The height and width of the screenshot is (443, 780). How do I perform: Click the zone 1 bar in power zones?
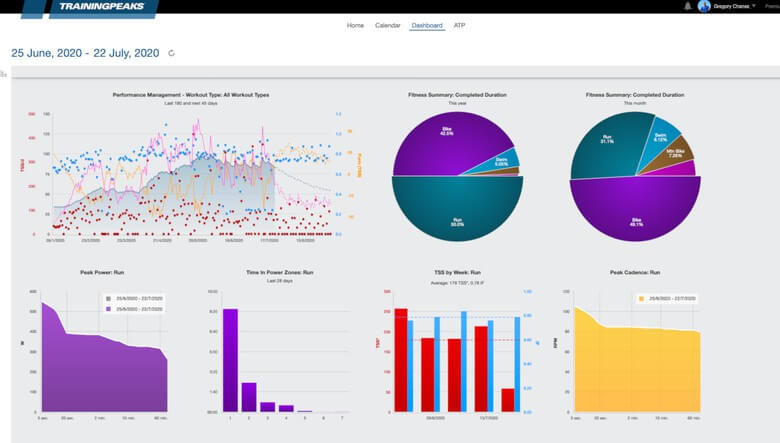click(230, 360)
